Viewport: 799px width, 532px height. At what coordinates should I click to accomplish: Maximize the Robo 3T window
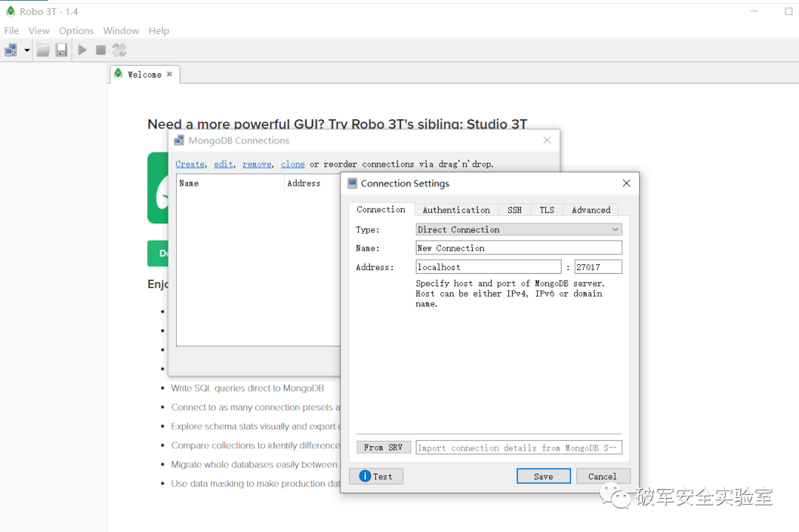tap(789, 11)
